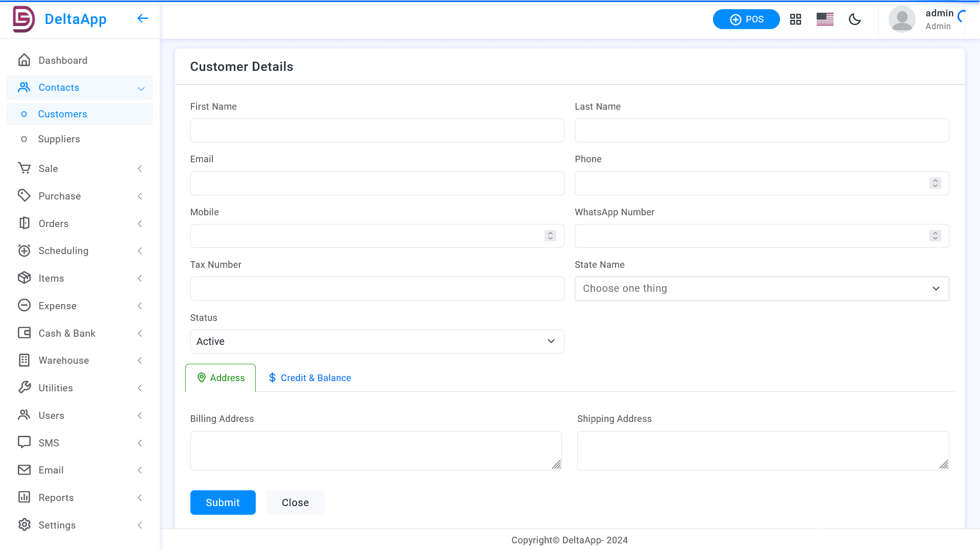Select the Suppliers sidebar item
Screen dimensions: 980x551
[x=59, y=139]
